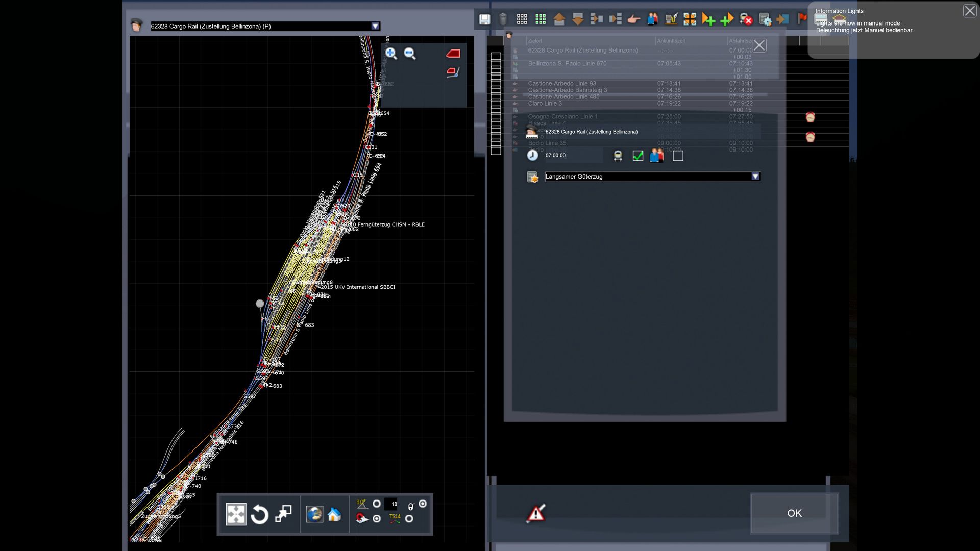The height and width of the screenshot is (551, 980).
Task: Click the warning triangle icon
Action: 536,513
